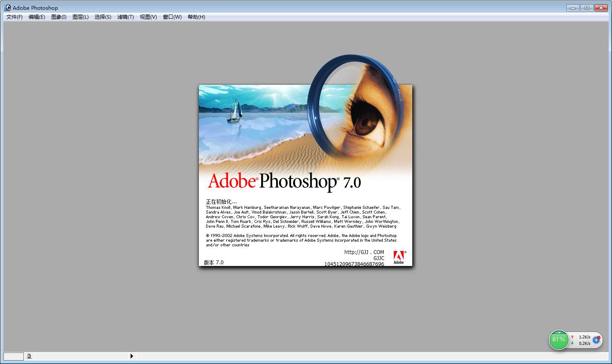Open the 图象(I) menu
Image resolution: width=612 pixels, height=364 pixels.
tap(59, 17)
